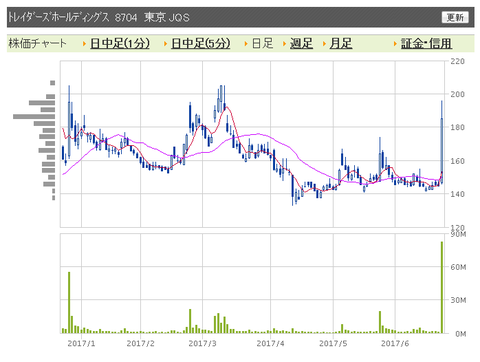This screenshot has height=362, width=480.
Task: Switch to the 週足 weekly chart
Action: pyautogui.click(x=301, y=43)
